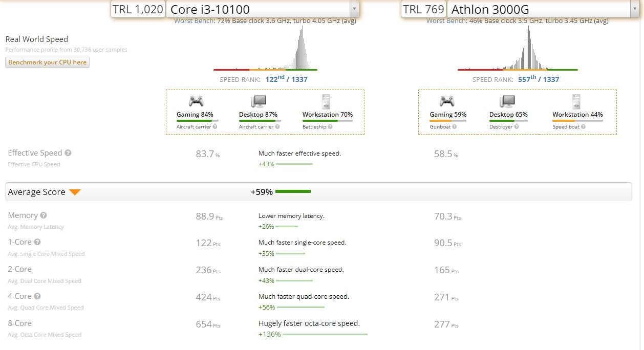This screenshot has height=350, width=644.
Task: Click help icon beside i3 Desktop Aircraft carrier
Action: [x=277, y=127]
